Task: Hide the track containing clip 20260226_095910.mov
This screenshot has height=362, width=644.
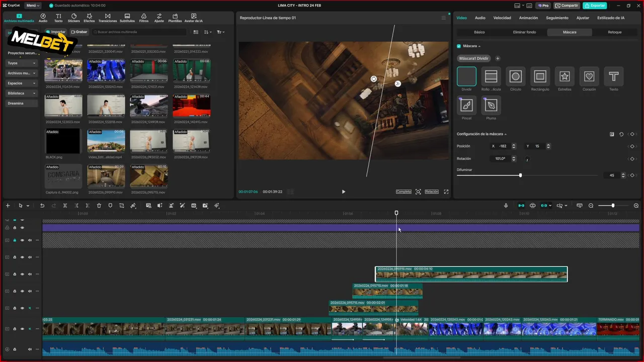Action: 22,274
